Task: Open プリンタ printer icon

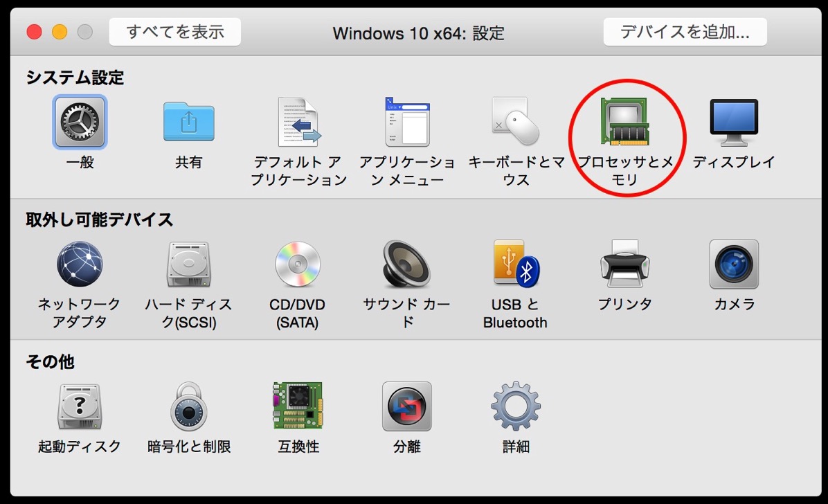Action: pos(624,264)
